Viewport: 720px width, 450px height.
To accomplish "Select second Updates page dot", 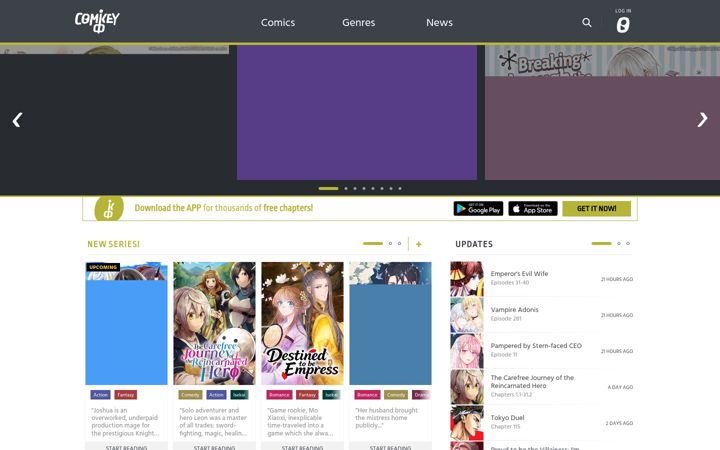I will (619, 243).
